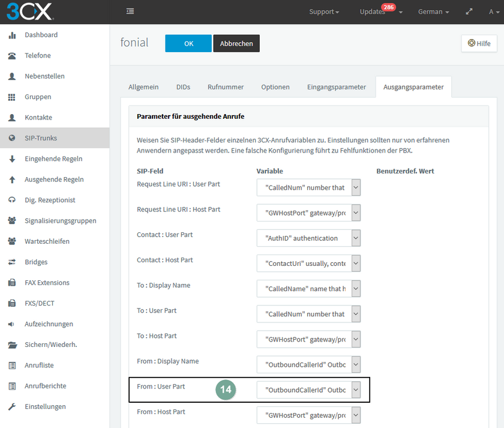The image size is (504, 428).
Task: Switch to the Allgemein tab
Action: tap(143, 87)
